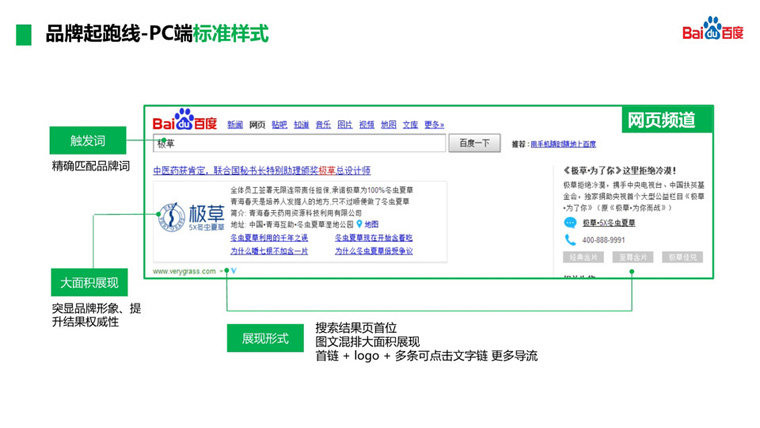Open the 图片 tab
The height and width of the screenshot is (428, 760).
click(345, 125)
